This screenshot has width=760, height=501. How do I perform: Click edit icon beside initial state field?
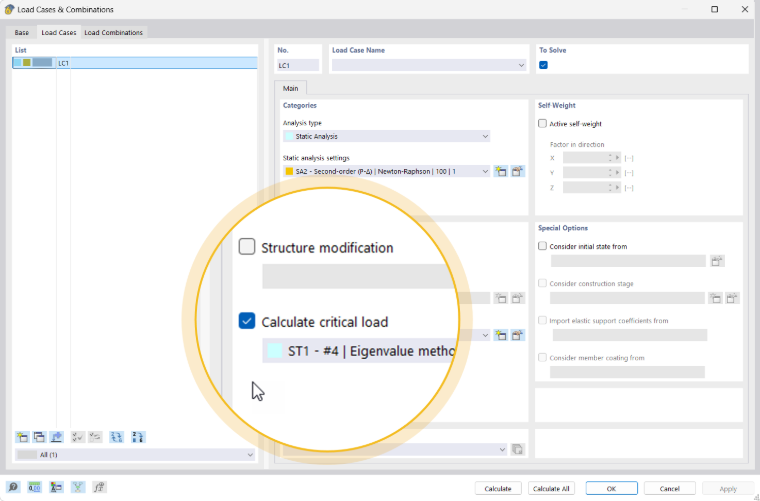pyautogui.click(x=717, y=261)
